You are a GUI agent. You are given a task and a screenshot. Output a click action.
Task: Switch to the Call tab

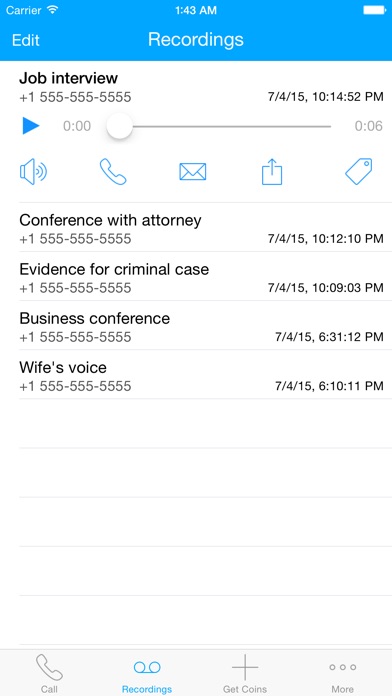click(49, 673)
